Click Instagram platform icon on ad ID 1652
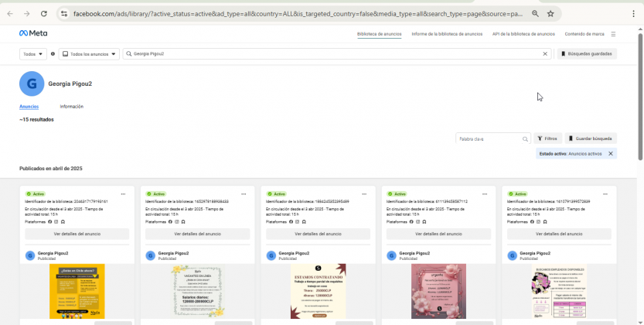 coord(176,222)
